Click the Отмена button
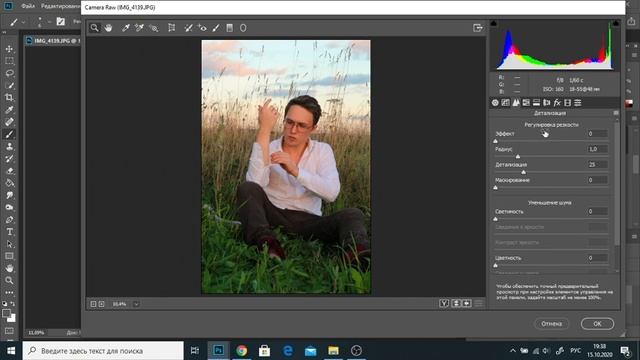640x360 pixels. pyautogui.click(x=551, y=324)
